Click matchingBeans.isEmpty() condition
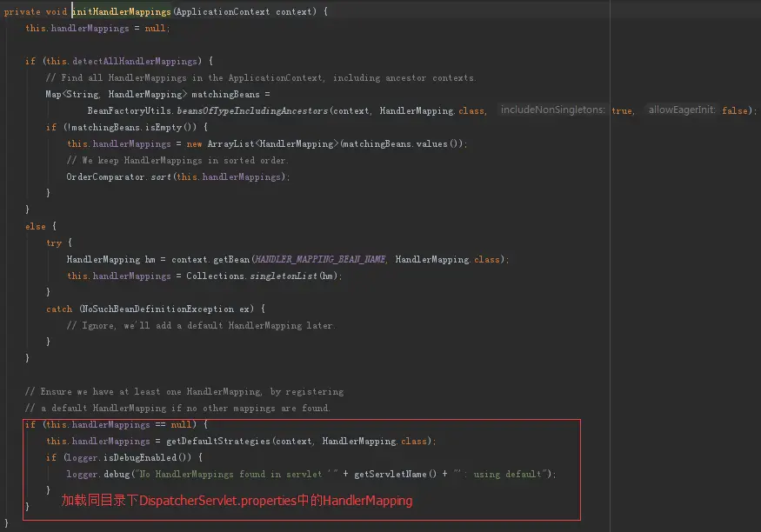The width and height of the screenshot is (761, 532). (130, 127)
